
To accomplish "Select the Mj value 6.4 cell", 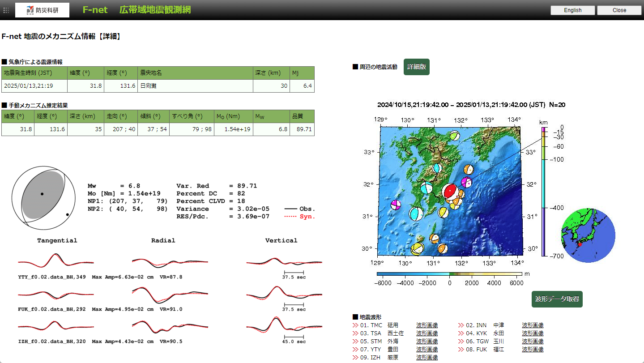I will (302, 86).
